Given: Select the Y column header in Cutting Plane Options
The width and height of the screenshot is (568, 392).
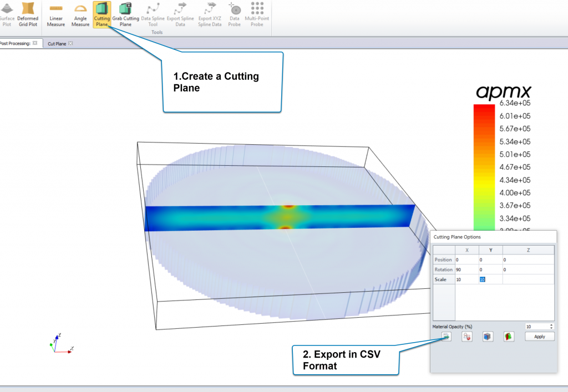Looking at the screenshot, I should coord(490,250).
